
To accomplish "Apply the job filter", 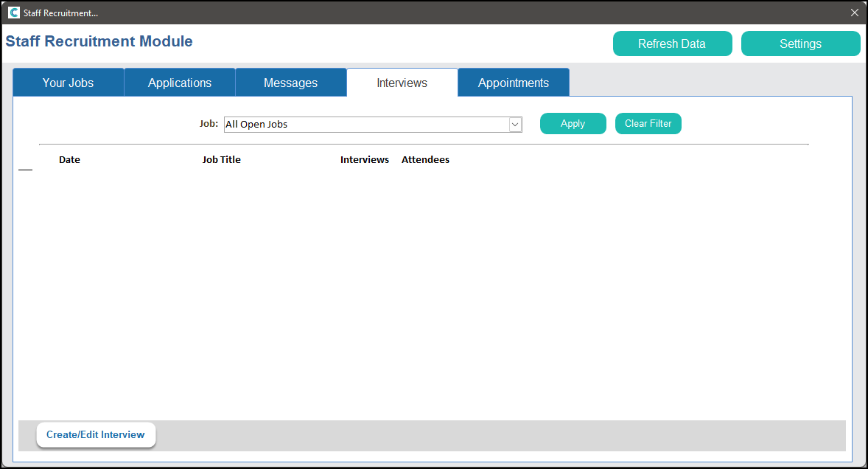I will [x=573, y=124].
